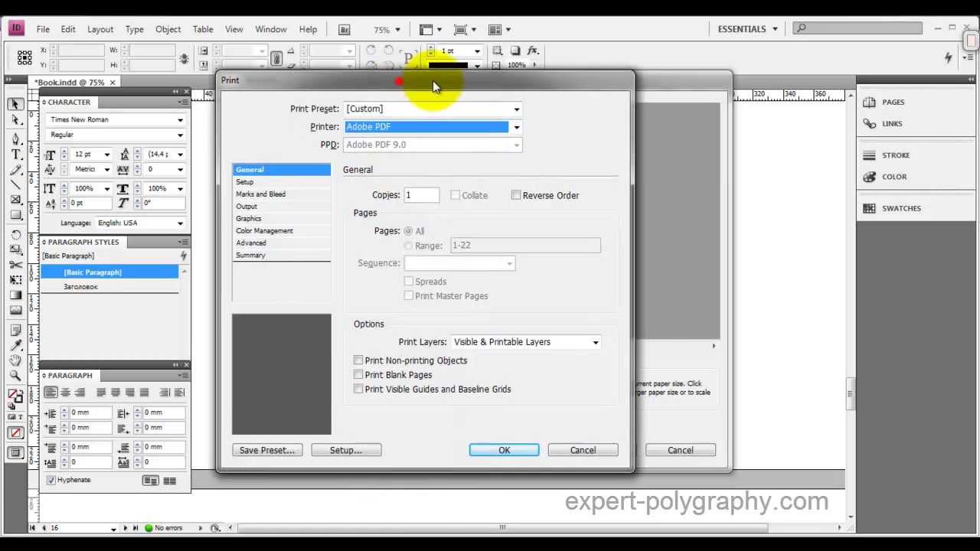Click the Print dialog Cancel button
Screen dimensions: 980x551
click(583, 450)
